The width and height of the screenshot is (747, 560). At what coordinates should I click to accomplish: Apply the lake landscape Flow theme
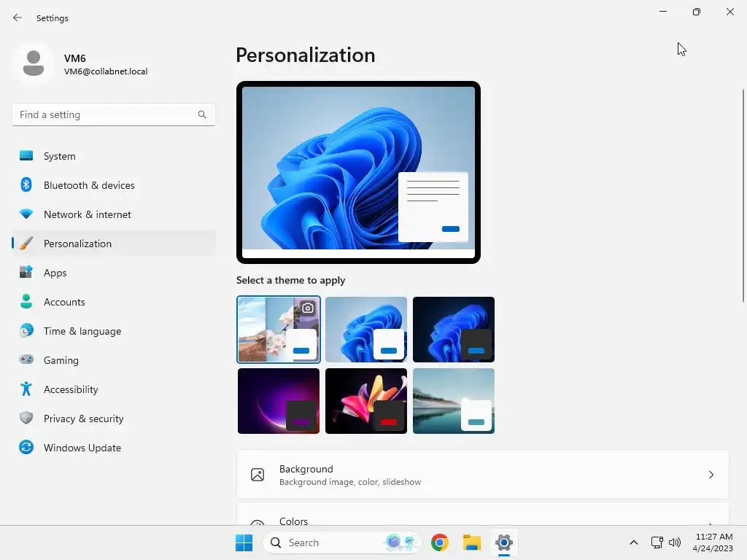tap(454, 401)
